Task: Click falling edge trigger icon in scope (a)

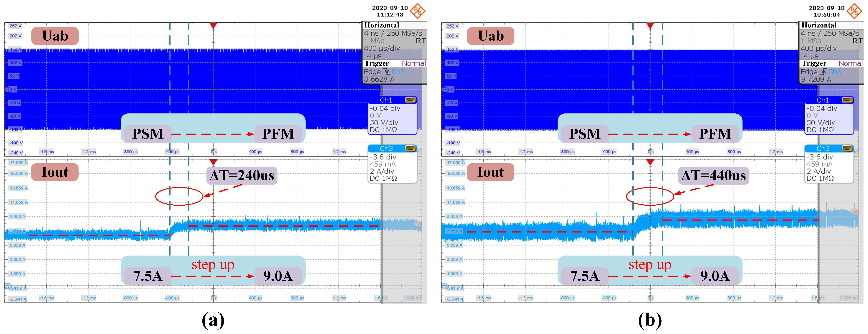Action: point(387,72)
